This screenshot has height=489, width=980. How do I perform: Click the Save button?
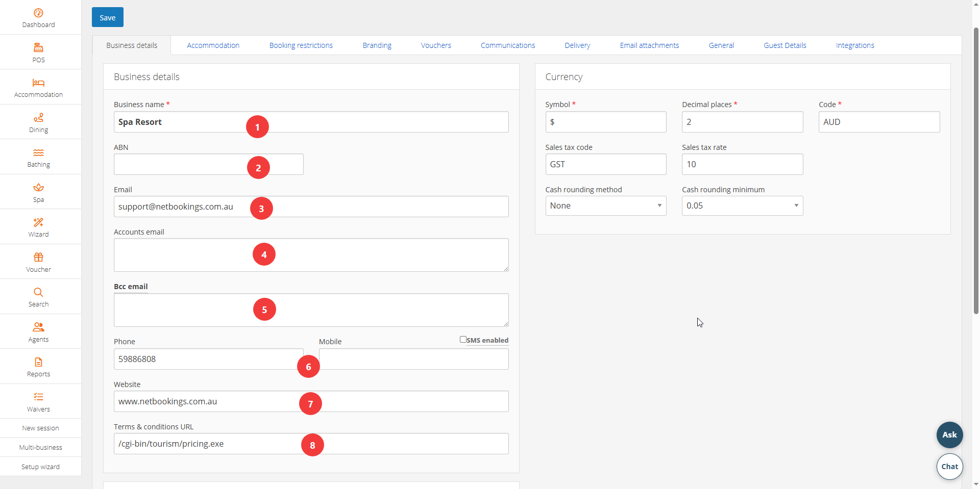point(108,17)
